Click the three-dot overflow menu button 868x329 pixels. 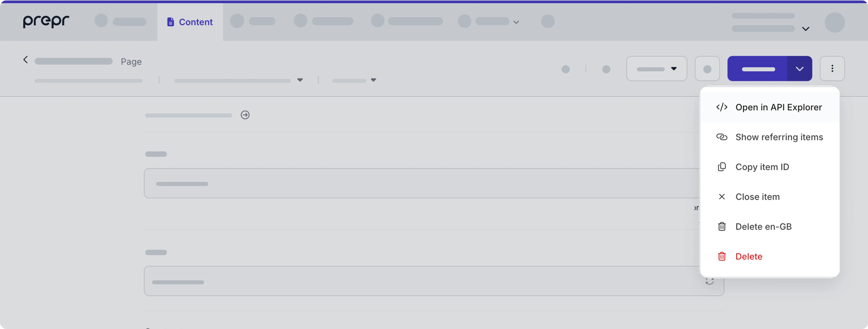(x=832, y=69)
